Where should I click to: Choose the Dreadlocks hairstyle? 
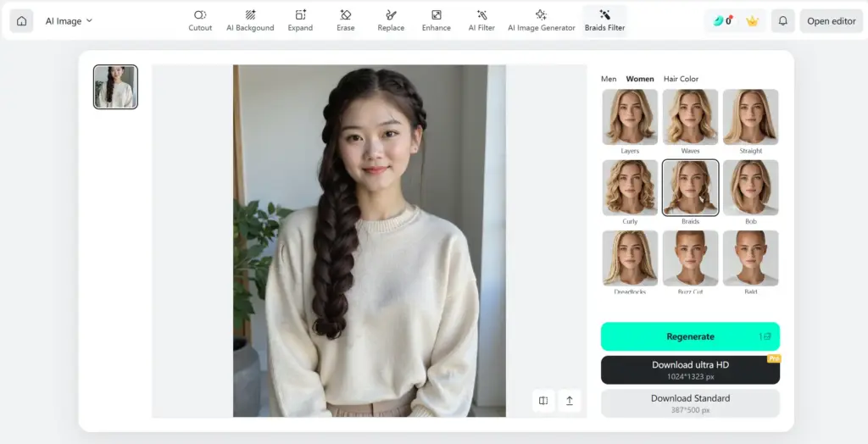tap(630, 258)
